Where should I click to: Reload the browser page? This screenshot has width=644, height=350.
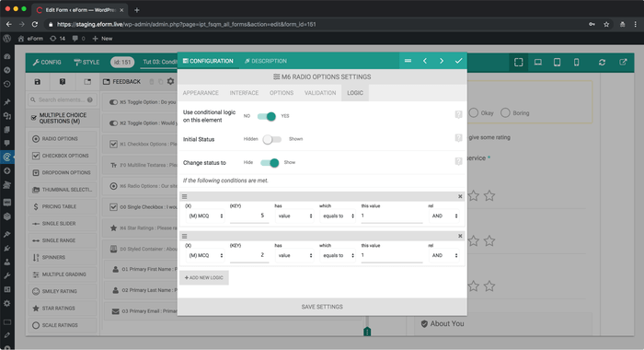(35, 24)
